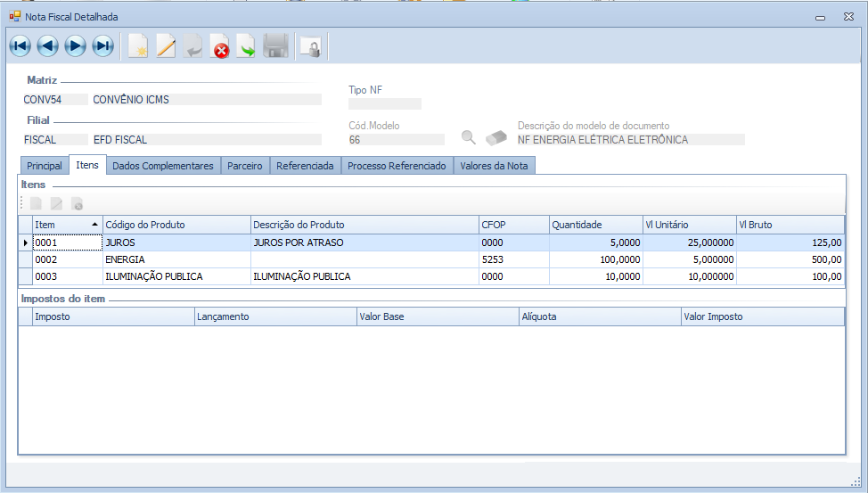Click the CFOP column header
This screenshot has width=868, height=493.
(512, 225)
